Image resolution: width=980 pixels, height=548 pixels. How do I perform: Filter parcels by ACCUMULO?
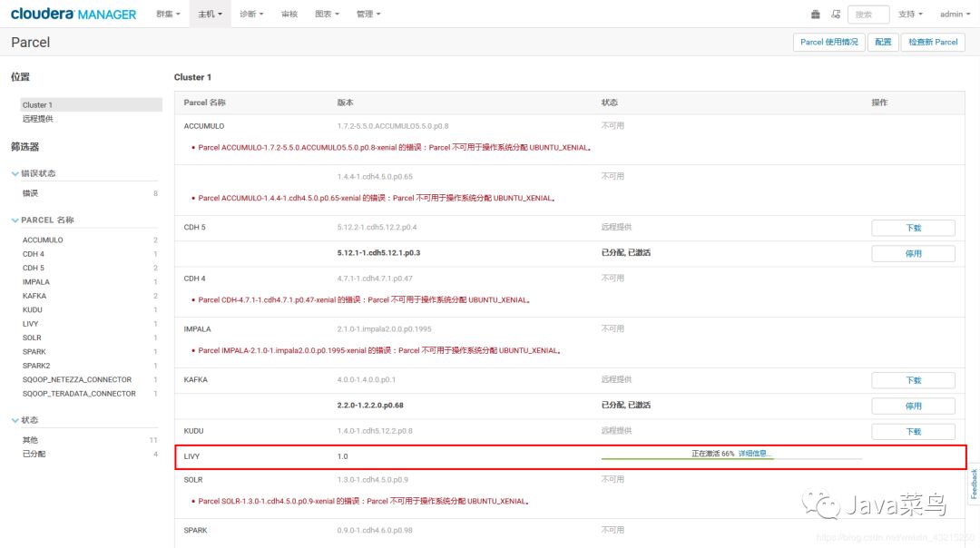click(x=43, y=240)
